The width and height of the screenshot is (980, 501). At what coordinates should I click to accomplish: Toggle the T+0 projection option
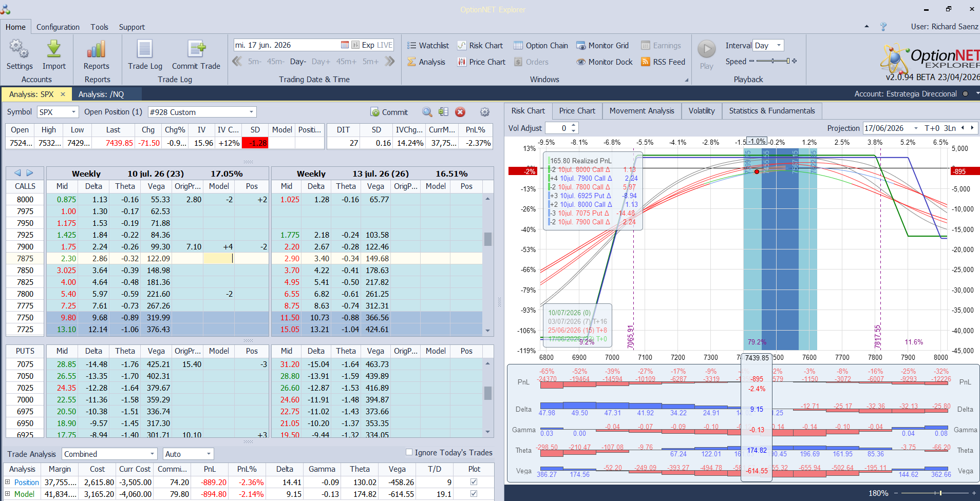point(932,128)
